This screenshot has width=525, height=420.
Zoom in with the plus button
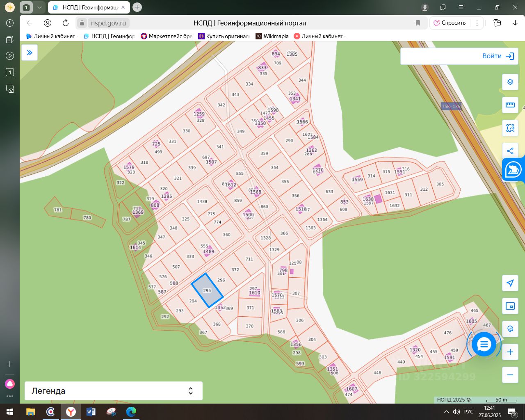[x=510, y=352]
